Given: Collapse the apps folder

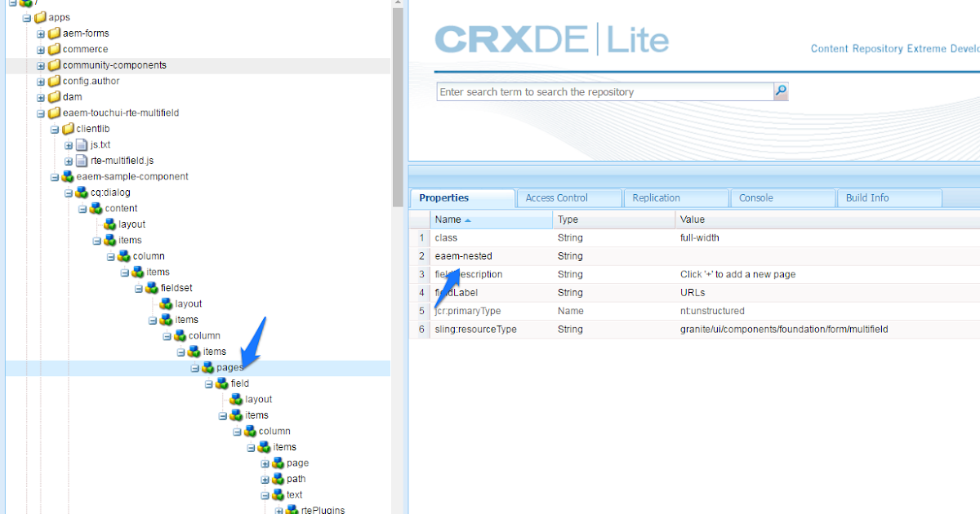Looking at the screenshot, I should pyautogui.click(x=27, y=17).
